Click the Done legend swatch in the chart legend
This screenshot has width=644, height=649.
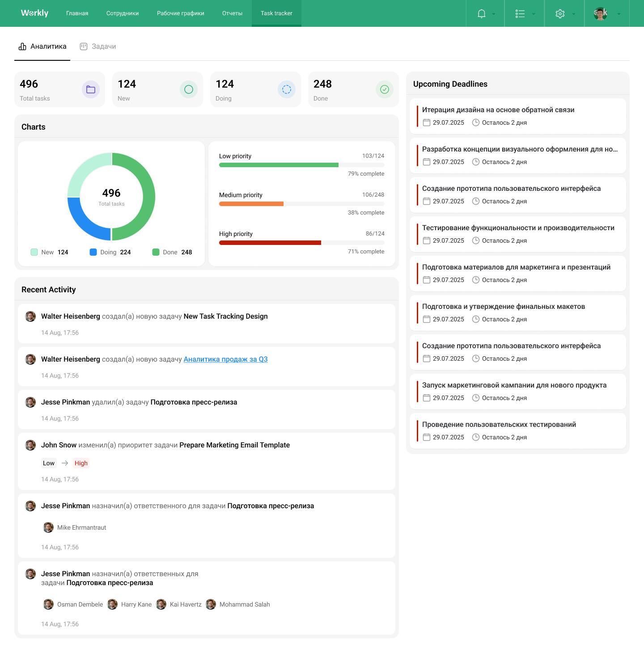click(156, 252)
